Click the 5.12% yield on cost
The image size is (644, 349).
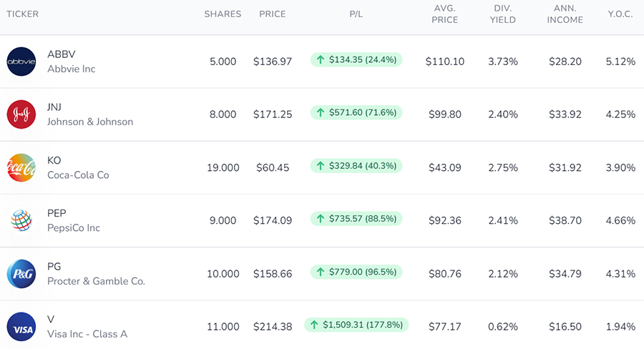(620, 62)
